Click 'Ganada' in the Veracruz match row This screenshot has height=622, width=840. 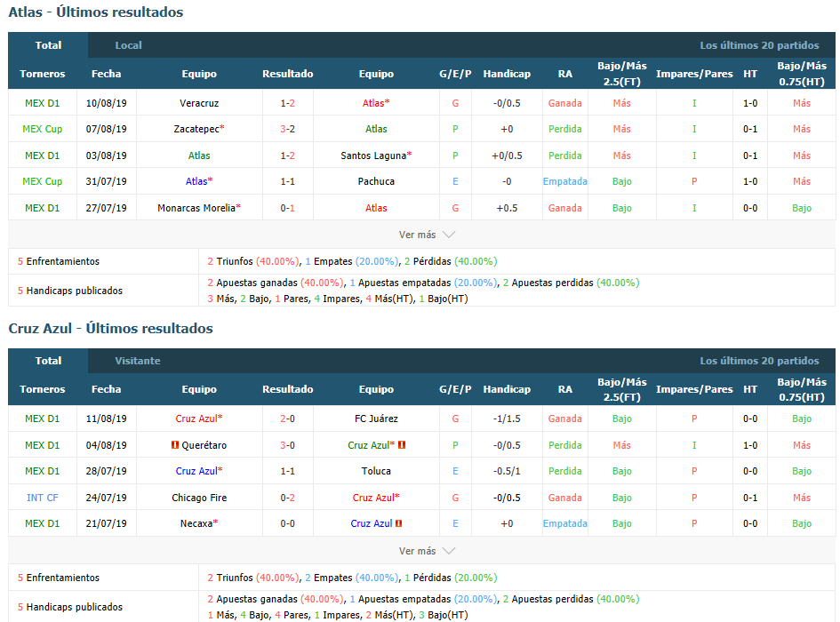click(x=565, y=103)
